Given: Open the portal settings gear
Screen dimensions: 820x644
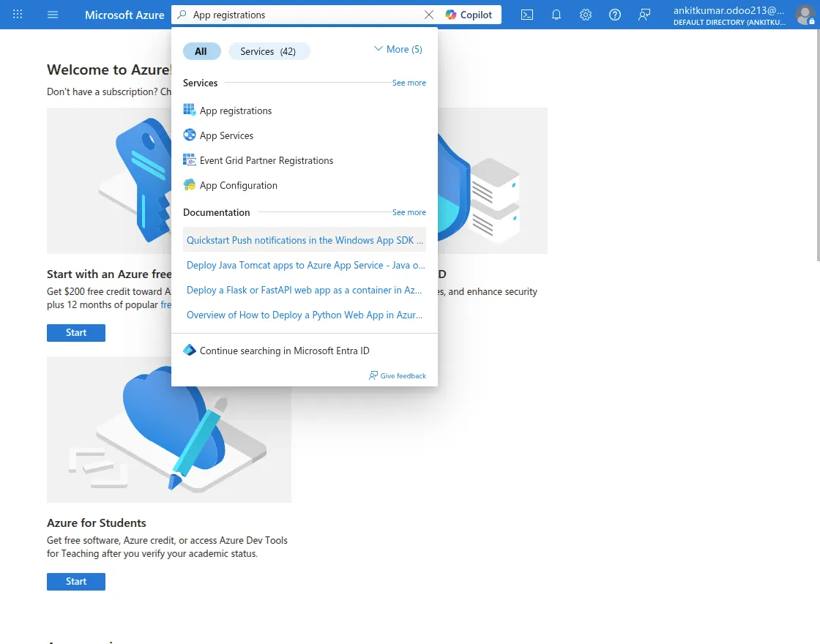Looking at the screenshot, I should (585, 15).
